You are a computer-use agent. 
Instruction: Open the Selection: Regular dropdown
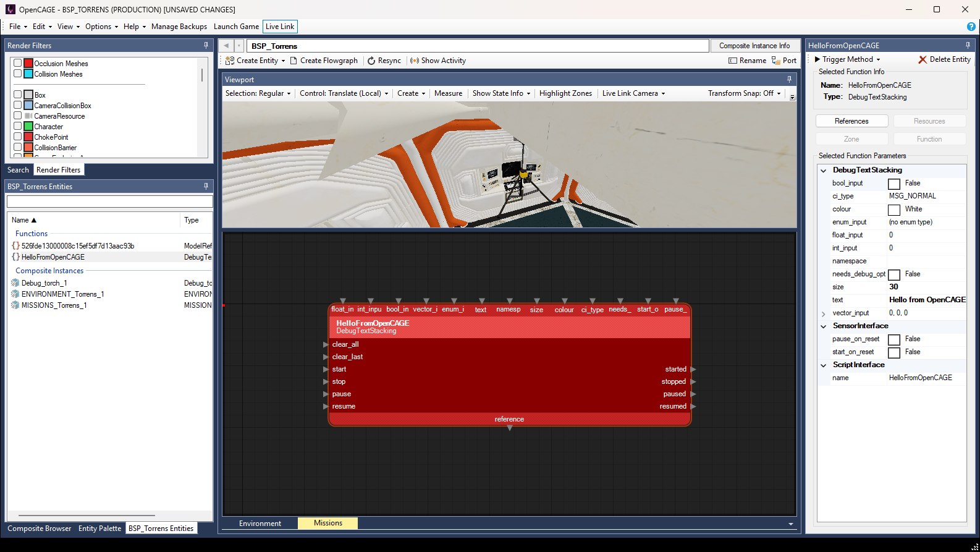point(258,93)
